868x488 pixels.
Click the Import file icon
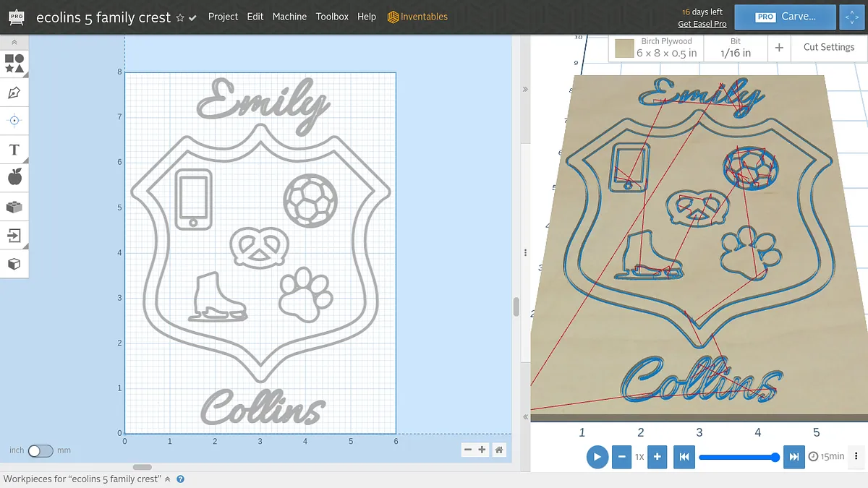(14, 235)
